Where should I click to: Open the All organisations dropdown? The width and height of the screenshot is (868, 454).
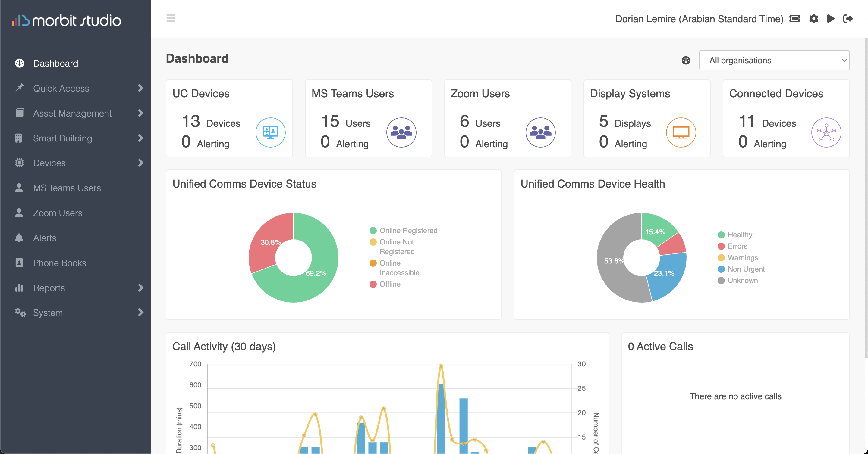(774, 60)
